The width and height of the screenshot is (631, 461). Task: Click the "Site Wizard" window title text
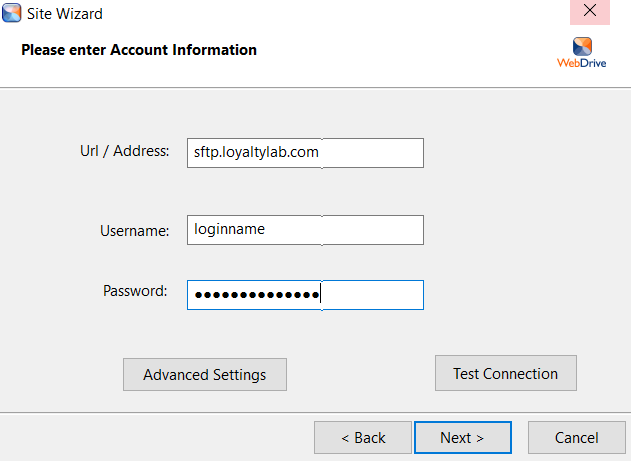[x=65, y=14]
